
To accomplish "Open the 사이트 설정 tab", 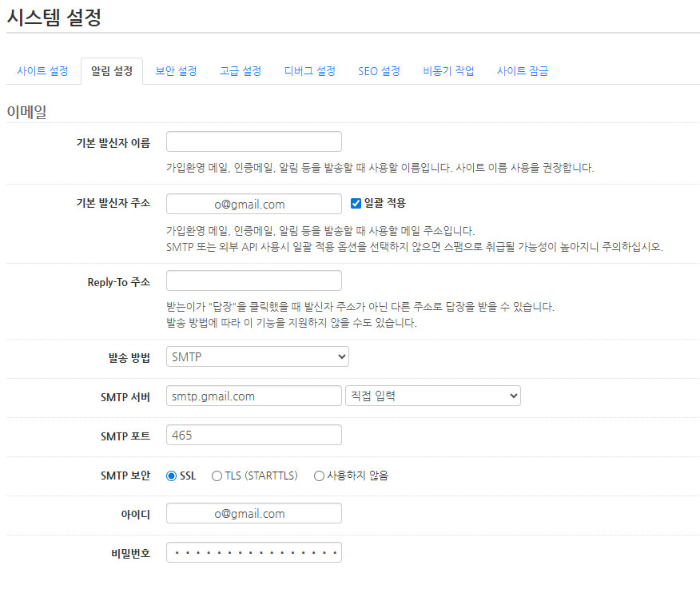I will (42, 71).
